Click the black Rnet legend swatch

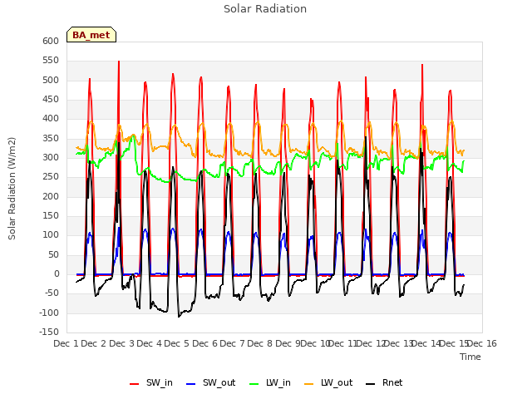(371, 384)
